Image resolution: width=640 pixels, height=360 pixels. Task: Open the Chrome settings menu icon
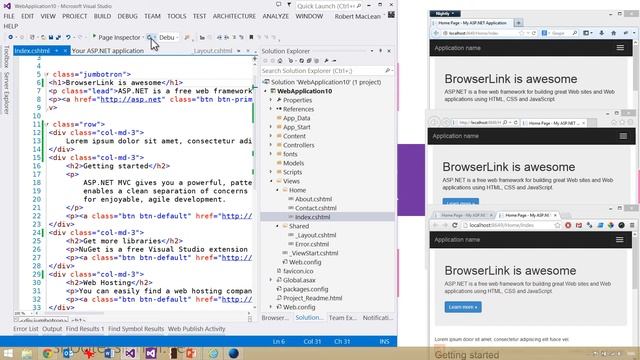coord(632,225)
